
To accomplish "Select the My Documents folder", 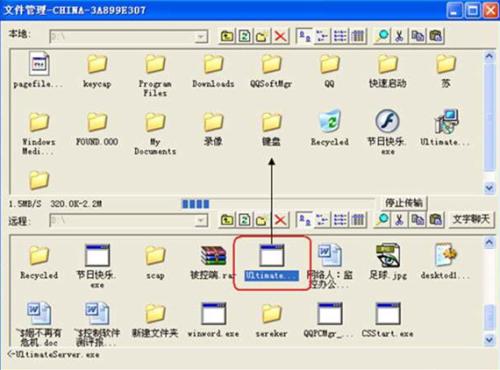I will (155, 133).
